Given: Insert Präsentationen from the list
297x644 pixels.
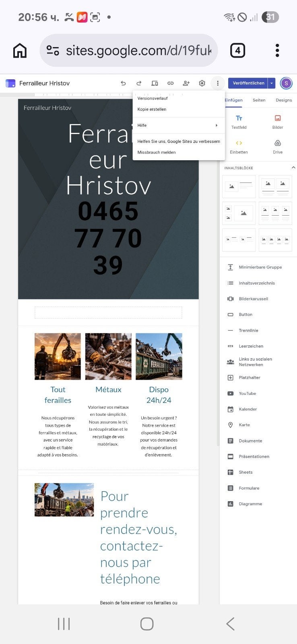Looking at the screenshot, I should (258, 456).
